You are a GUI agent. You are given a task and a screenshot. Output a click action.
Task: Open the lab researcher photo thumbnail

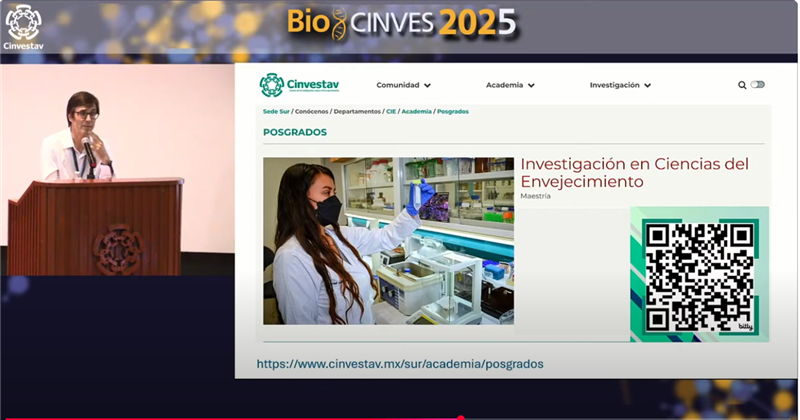(x=388, y=240)
